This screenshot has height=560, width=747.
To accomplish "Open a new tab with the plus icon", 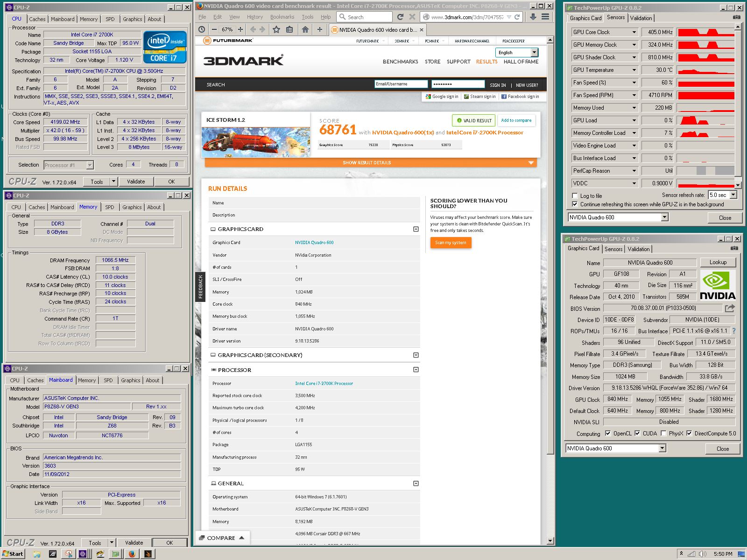I will 320,29.
